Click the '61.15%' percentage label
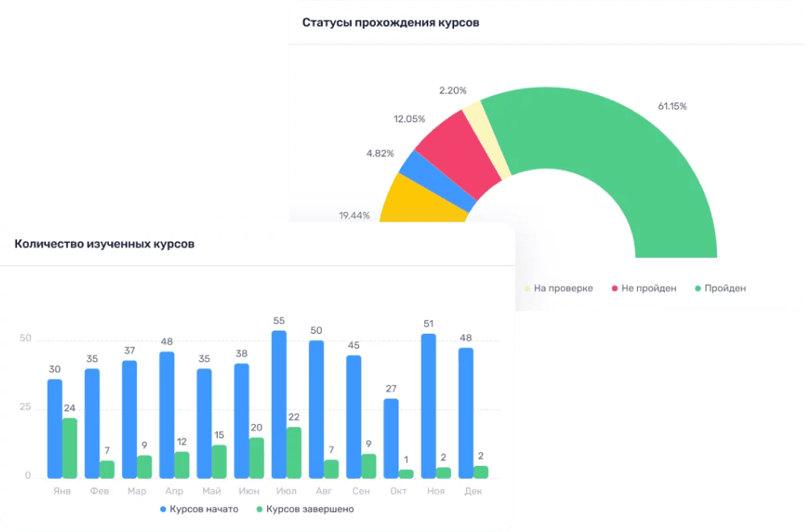This screenshot has width=805, height=532. (672, 106)
